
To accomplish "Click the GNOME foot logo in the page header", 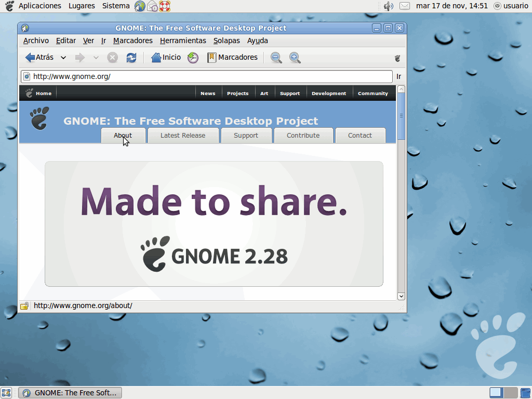I will 39,118.
